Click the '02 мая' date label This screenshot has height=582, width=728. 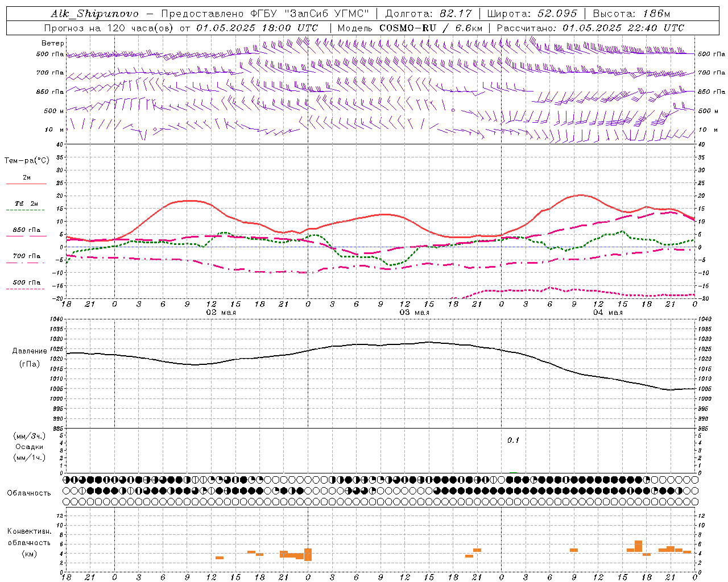[x=221, y=313]
